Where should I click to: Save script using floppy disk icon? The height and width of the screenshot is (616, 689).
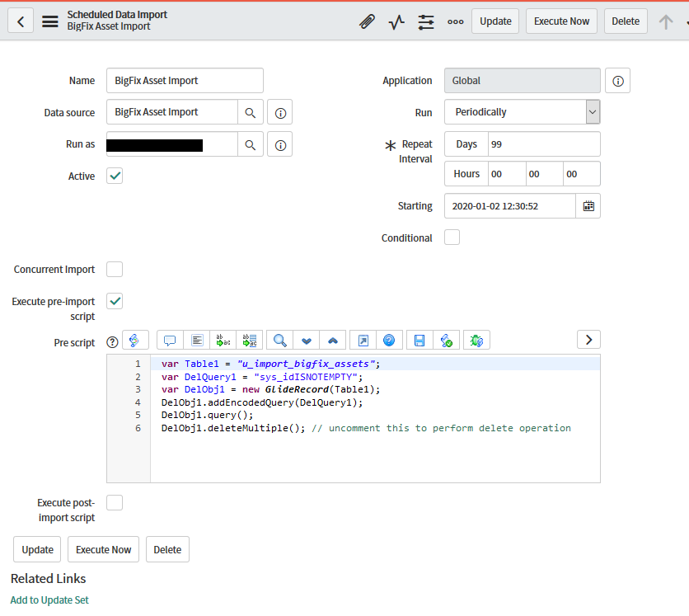point(419,341)
